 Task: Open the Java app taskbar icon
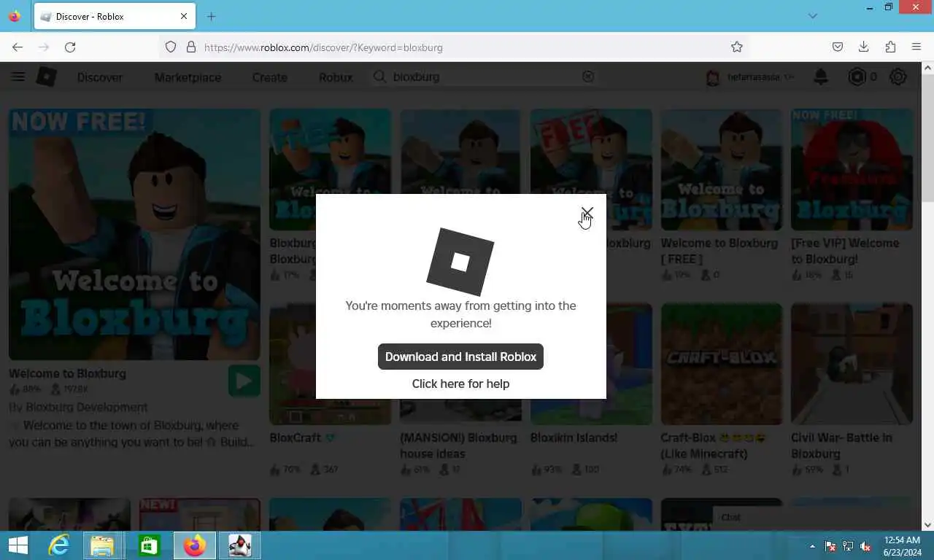click(239, 545)
